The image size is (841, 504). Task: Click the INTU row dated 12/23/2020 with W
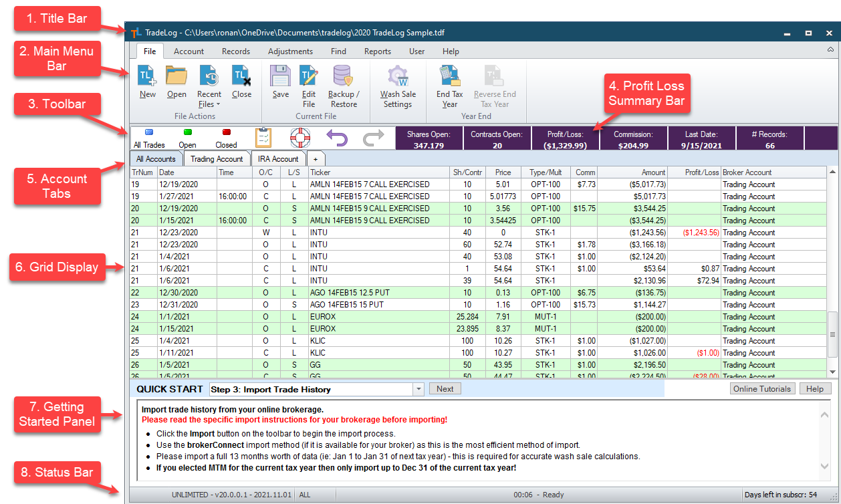click(x=479, y=233)
